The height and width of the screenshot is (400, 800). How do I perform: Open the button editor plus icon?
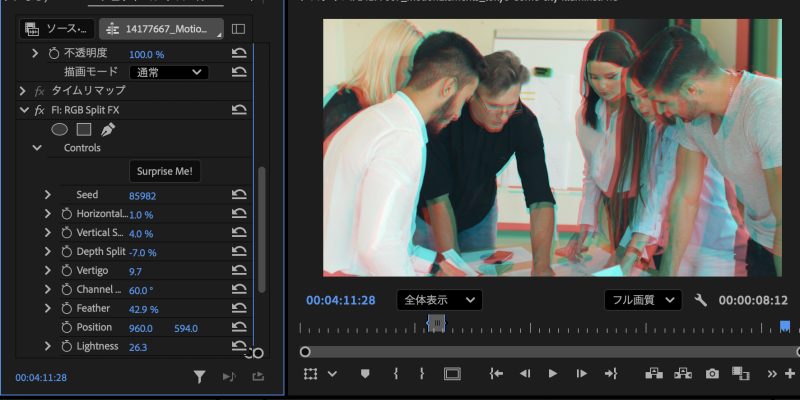[790, 373]
